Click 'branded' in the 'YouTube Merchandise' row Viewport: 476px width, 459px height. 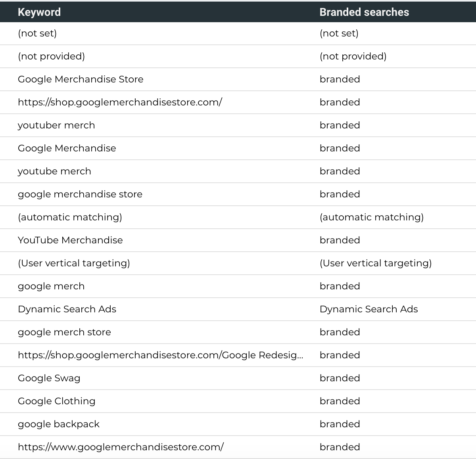(340, 240)
